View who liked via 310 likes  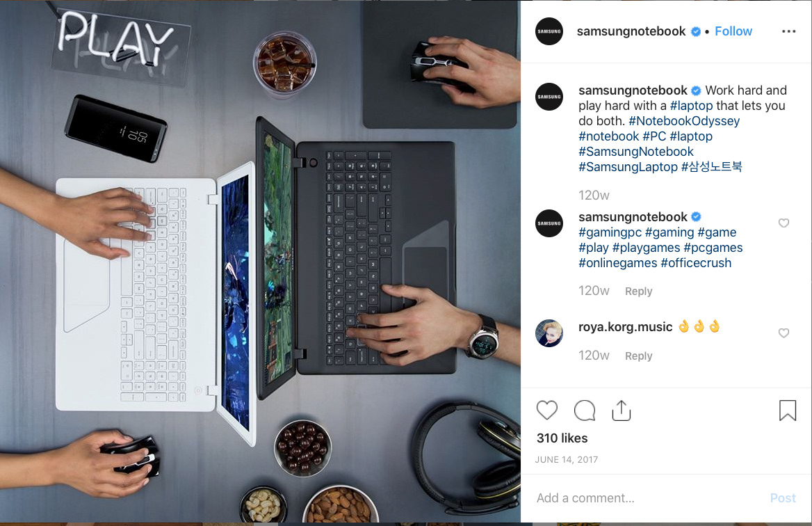click(562, 438)
